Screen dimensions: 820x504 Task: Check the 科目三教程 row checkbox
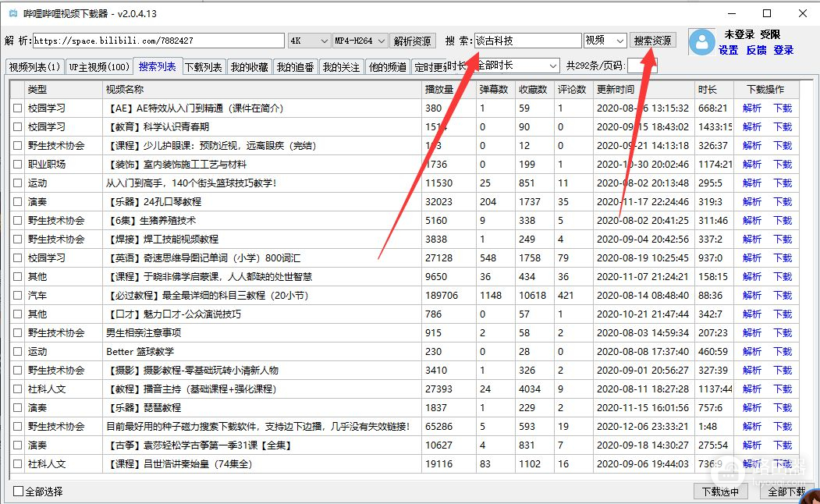point(18,296)
